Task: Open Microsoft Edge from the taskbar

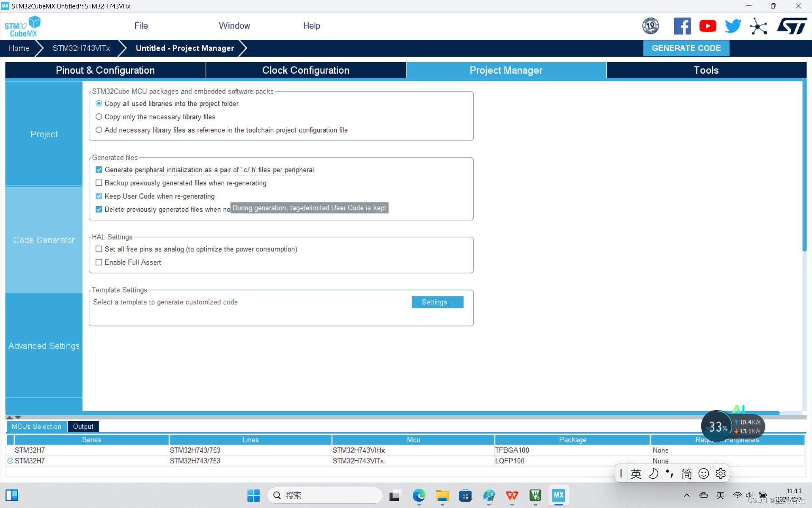Action: [x=419, y=495]
